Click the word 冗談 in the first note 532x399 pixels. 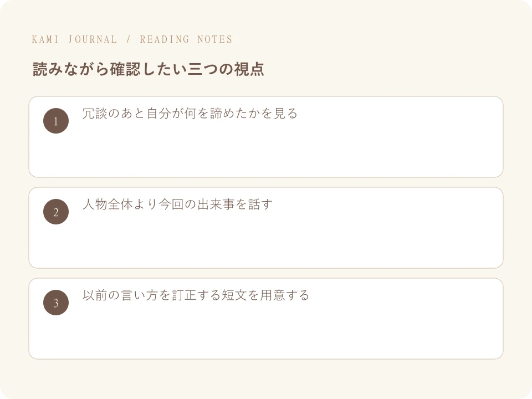coord(95,113)
